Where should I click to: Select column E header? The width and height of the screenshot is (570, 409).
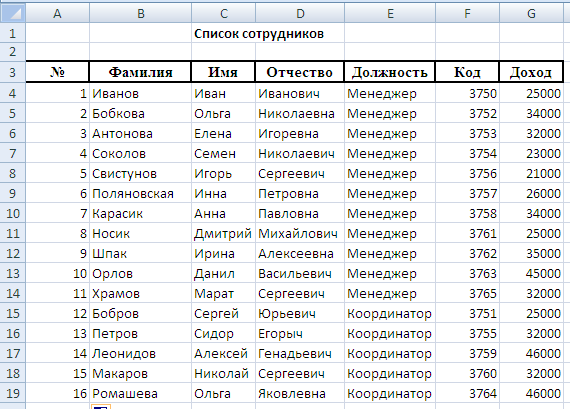pos(390,13)
